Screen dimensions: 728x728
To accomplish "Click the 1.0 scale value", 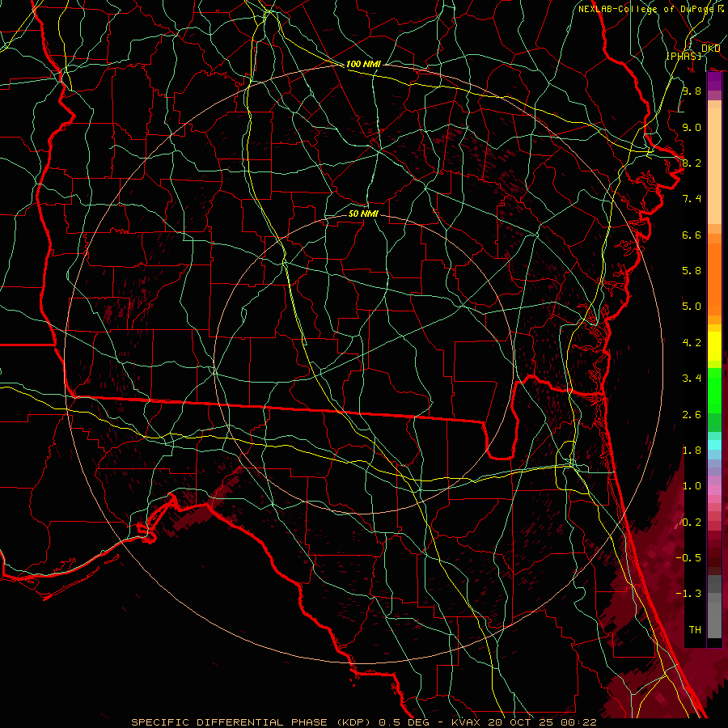I will click(x=692, y=486).
